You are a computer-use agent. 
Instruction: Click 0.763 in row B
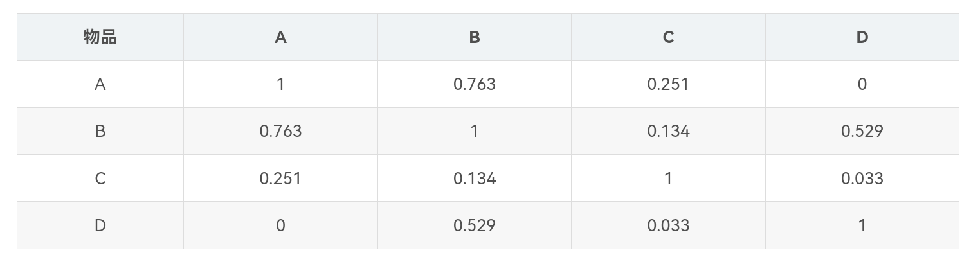(x=280, y=131)
